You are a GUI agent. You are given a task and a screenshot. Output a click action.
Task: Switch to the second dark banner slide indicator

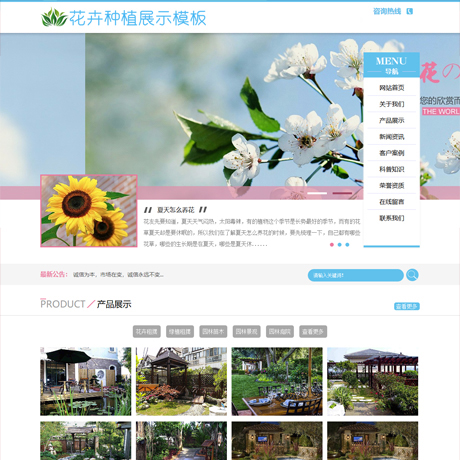coord(342,193)
